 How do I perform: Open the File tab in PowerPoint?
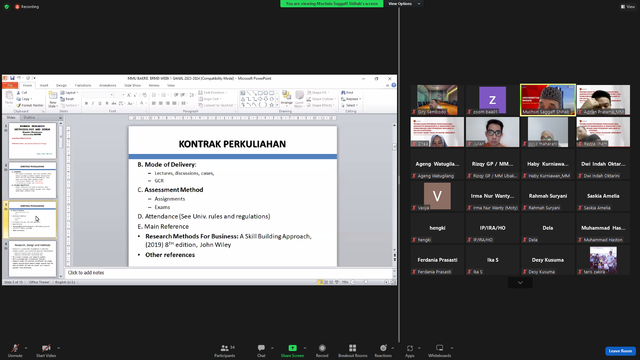(10, 85)
